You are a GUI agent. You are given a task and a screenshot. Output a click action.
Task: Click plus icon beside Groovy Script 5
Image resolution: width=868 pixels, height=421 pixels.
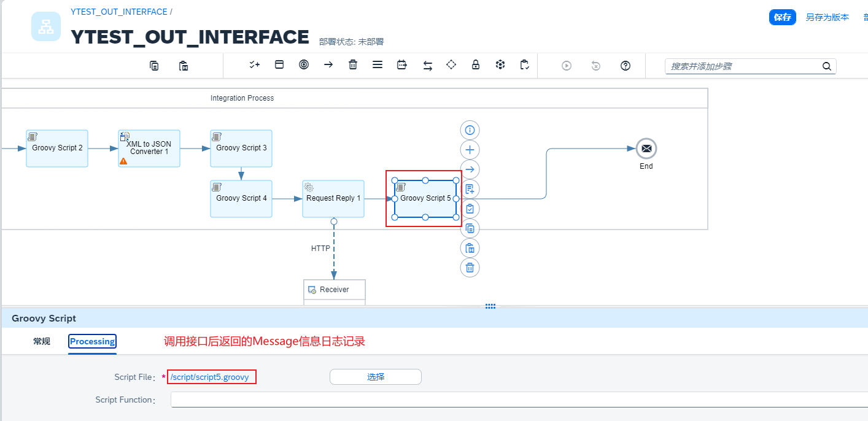pyautogui.click(x=470, y=150)
